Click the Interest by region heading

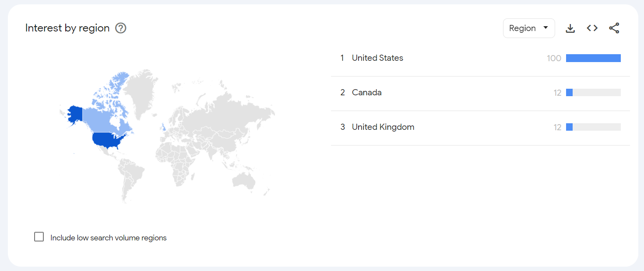click(x=67, y=28)
